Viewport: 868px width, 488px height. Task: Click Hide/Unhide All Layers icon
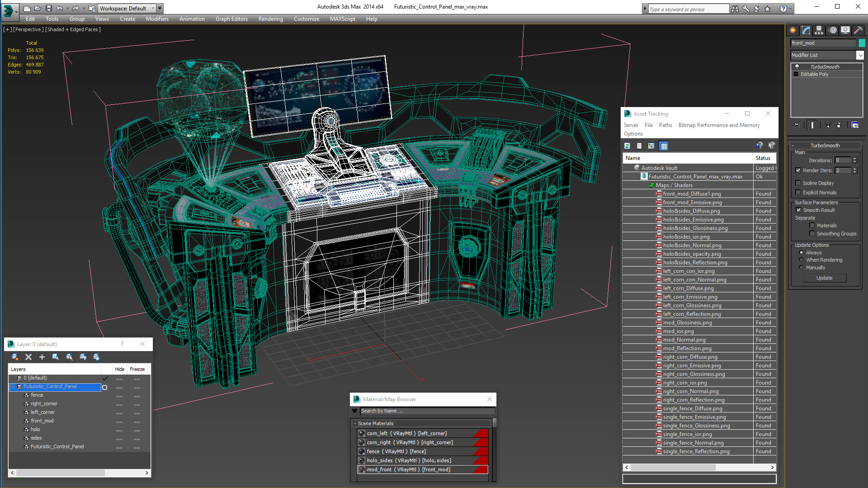pos(83,357)
